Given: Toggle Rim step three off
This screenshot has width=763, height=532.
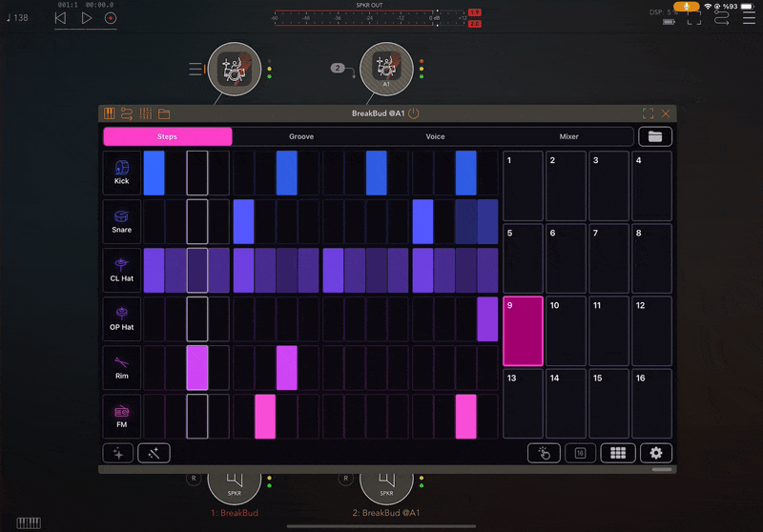Looking at the screenshot, I should [x=197, y=368].
